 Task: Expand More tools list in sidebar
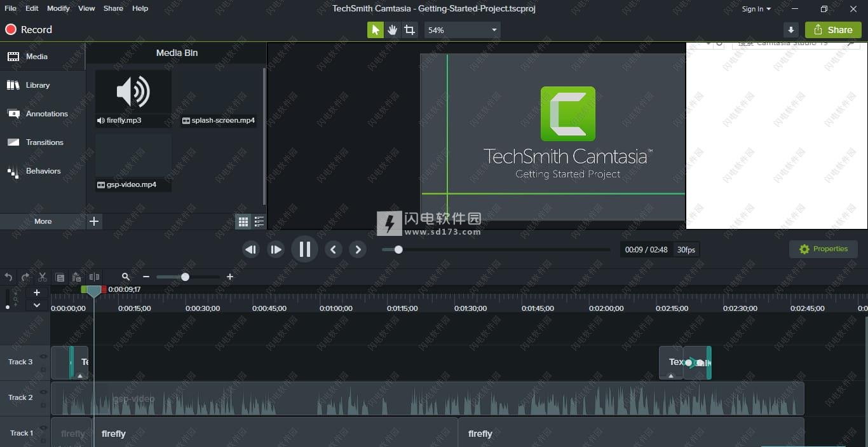pos(43,221)
